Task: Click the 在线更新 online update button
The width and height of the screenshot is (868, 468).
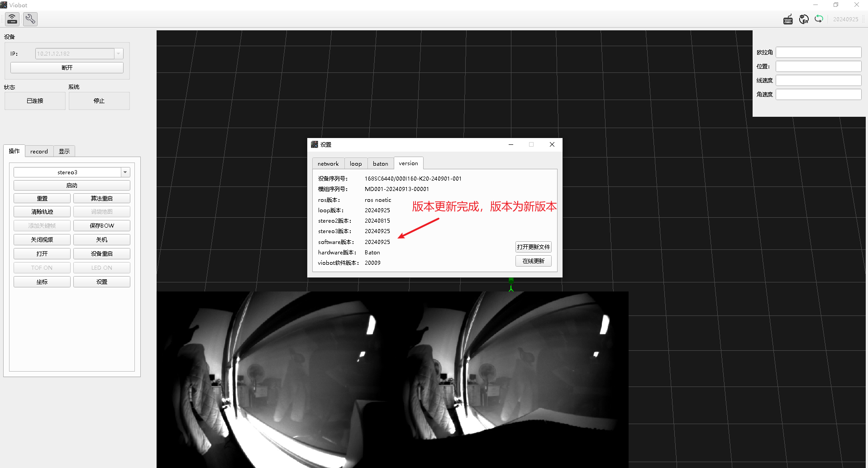Action: [x=534, y=261]
